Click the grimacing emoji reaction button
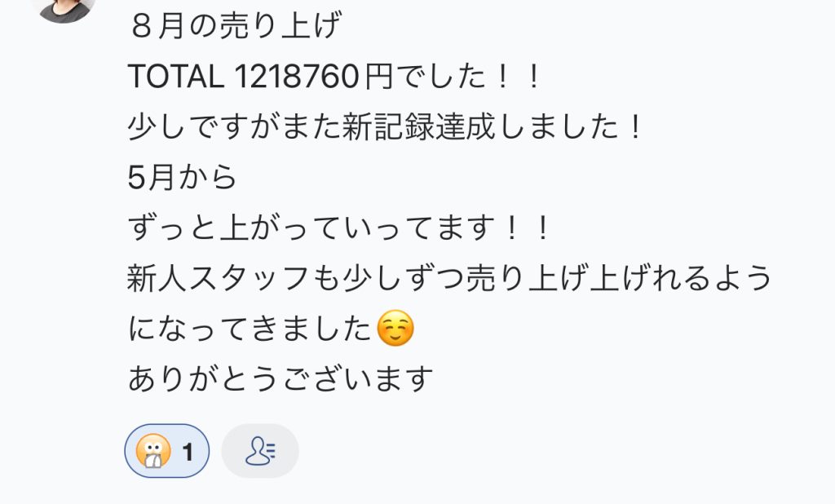 coord(166,451)
